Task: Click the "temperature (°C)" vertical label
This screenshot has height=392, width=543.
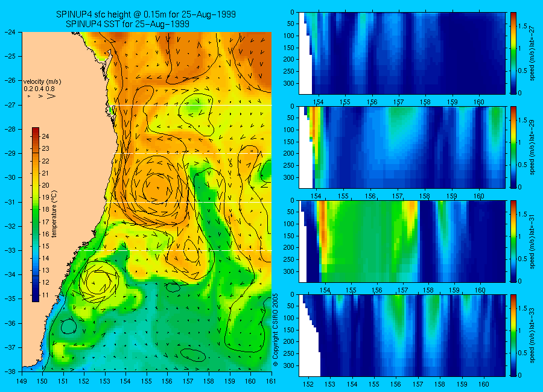Action: (54, 214)
